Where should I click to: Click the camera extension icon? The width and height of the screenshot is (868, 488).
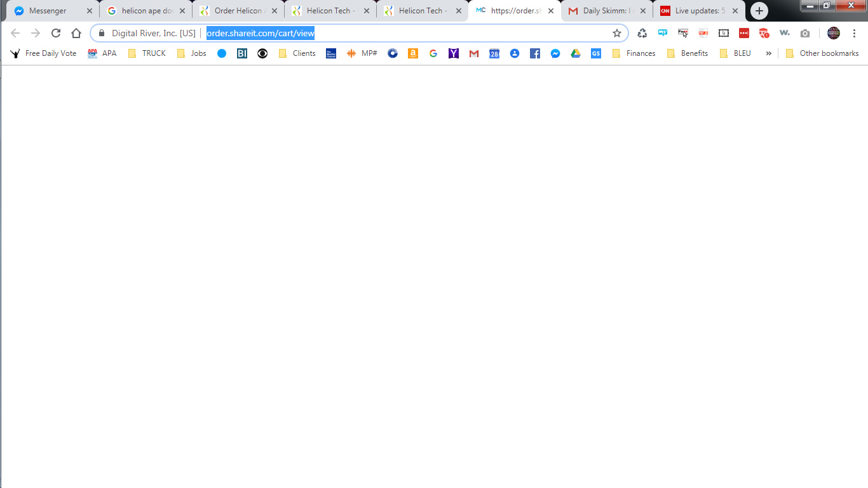(805, 33)
